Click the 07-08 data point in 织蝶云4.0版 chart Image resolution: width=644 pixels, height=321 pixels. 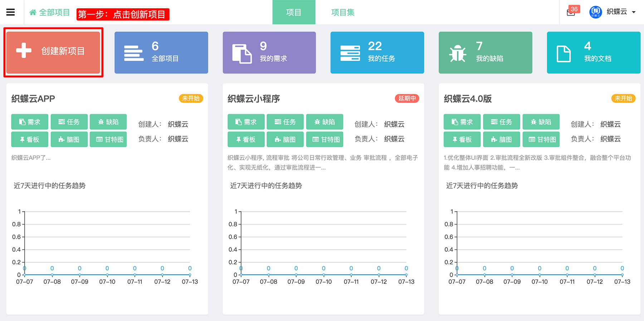(484, 275)
